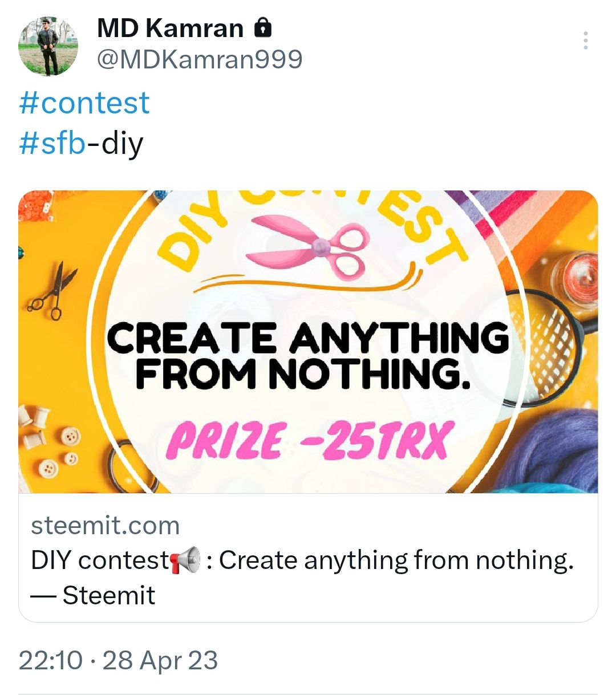The height and width of the screenshot is (695, 616).
Task: Open the three-dot more options menu
Action: point(585,41)
